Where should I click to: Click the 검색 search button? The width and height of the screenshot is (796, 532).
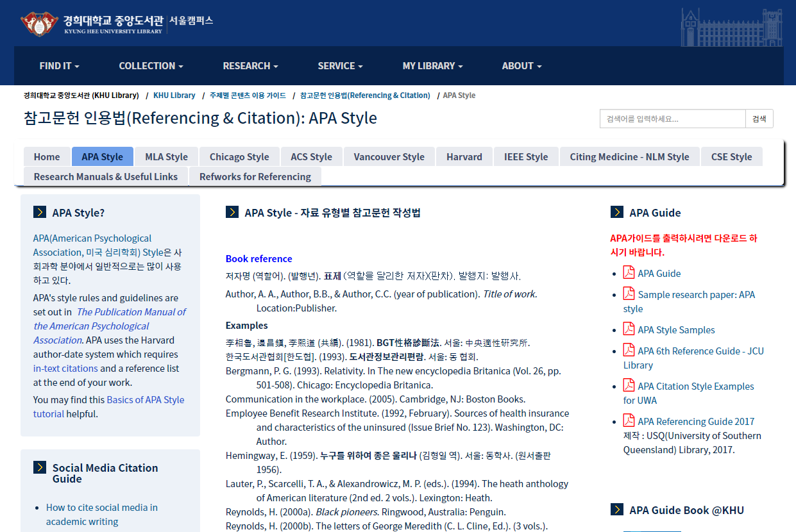point(759,119)
